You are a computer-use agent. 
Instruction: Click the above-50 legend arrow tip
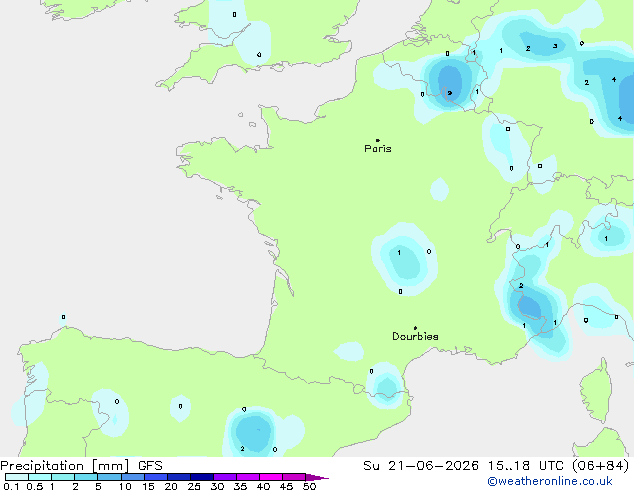click(x=317, y=477)
